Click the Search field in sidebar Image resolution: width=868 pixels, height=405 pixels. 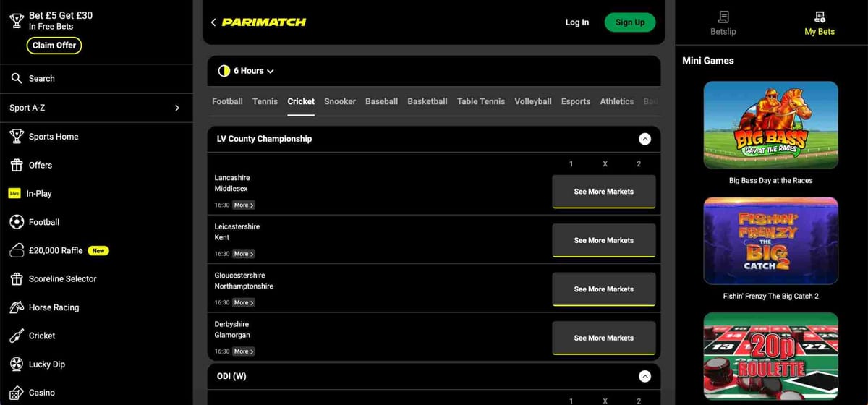[96, 78]
